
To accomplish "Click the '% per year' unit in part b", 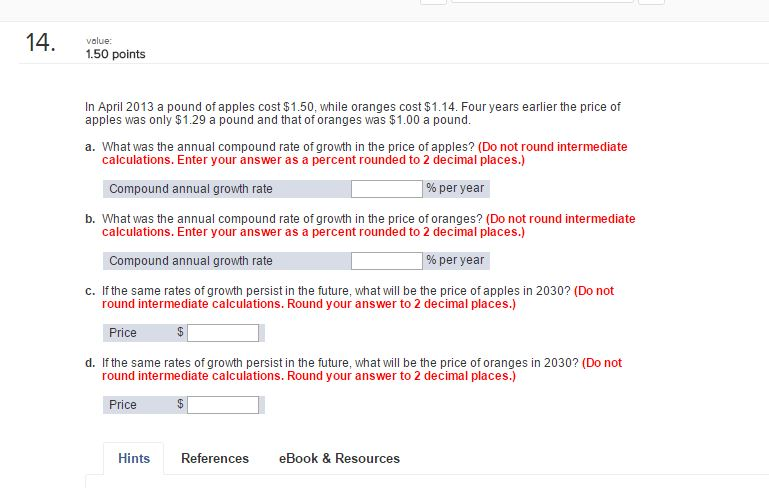I will click(455, 260).
